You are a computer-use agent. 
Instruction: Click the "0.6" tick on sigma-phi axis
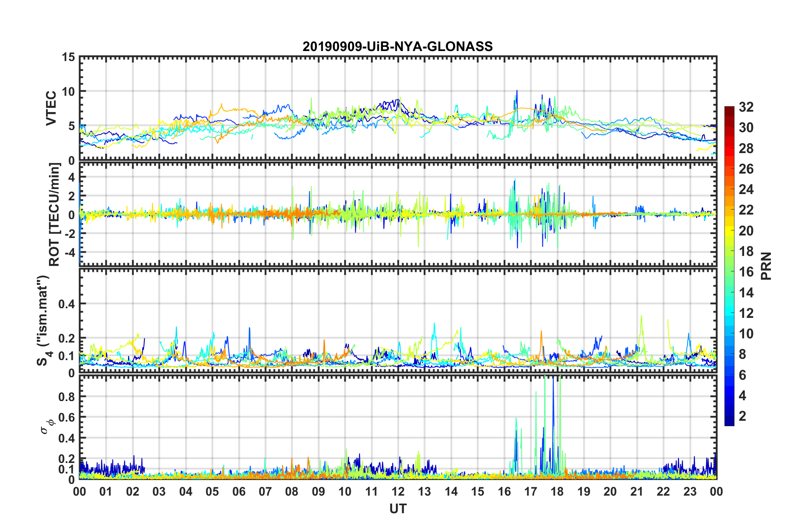point(67,417)
